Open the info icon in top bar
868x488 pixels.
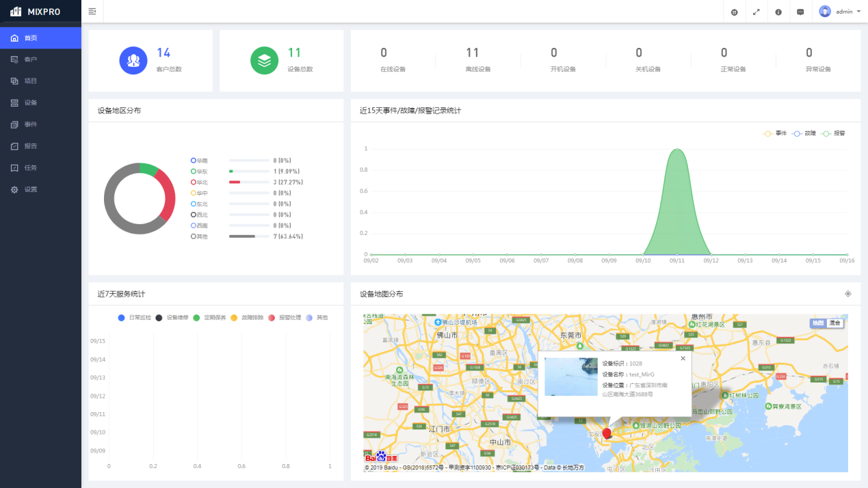coord(778,12)
